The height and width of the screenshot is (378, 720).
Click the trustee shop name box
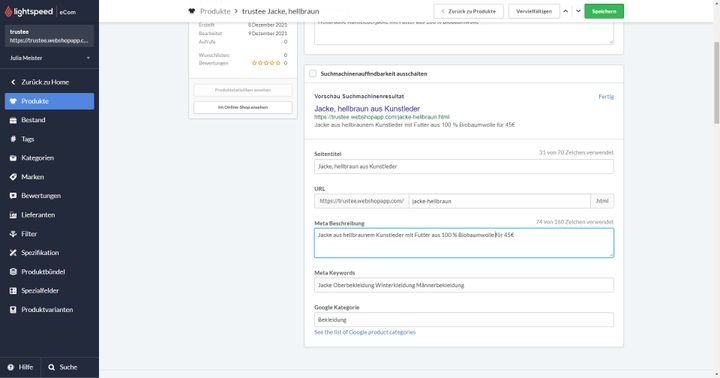(50, 36)
